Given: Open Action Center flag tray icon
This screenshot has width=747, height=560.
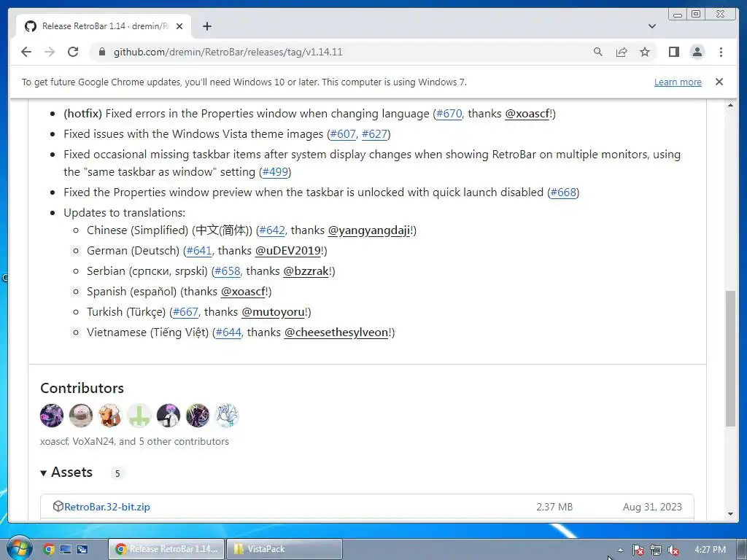Looking at the screenshot, I should pyautogui.click(x=638, y=550).
